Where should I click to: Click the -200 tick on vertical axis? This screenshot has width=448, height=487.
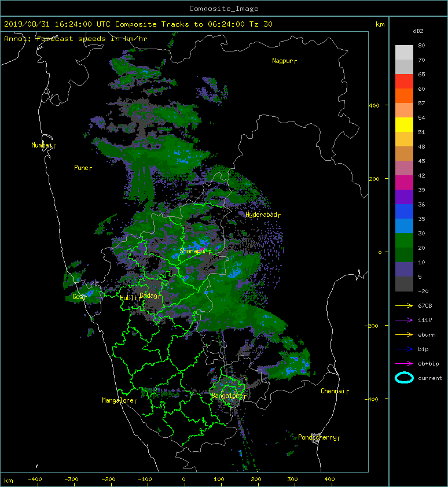(x=372, y=326)
